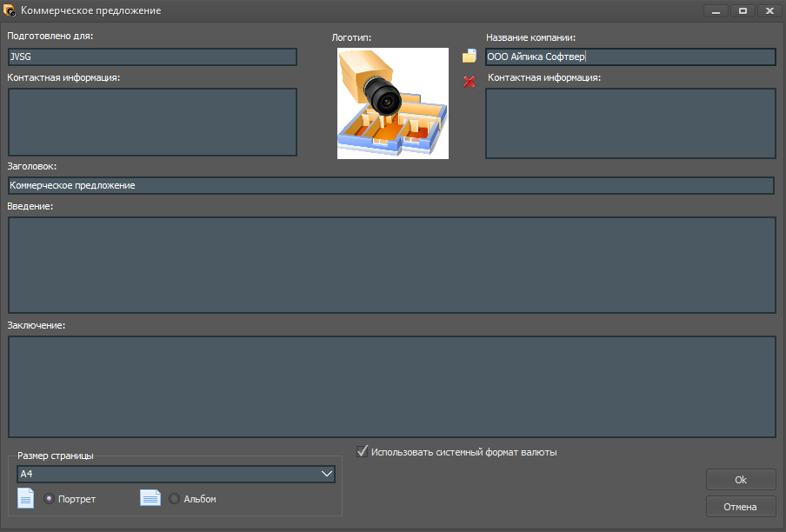
Task: Maximize the Коммерческое предложение window
Action: [743, 10]
